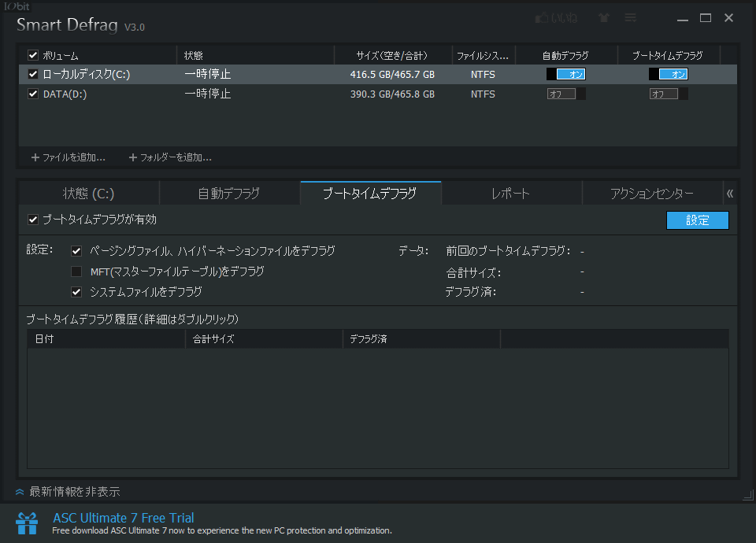Screen dimensions: 756x543
Task: Collapse tabs with the « arrow
Action: point(730,194)
